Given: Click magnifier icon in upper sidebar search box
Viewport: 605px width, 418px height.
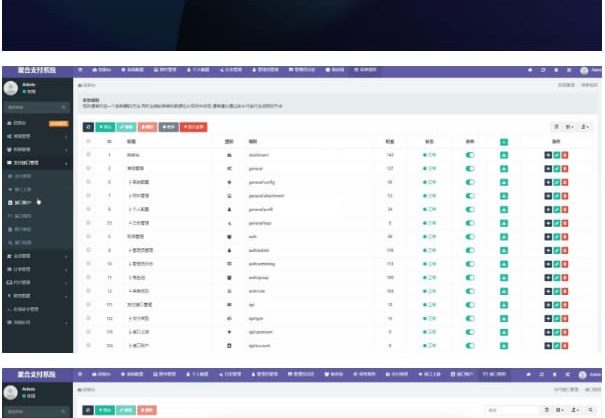Looking at the screenshot, I should pos(64,107).
